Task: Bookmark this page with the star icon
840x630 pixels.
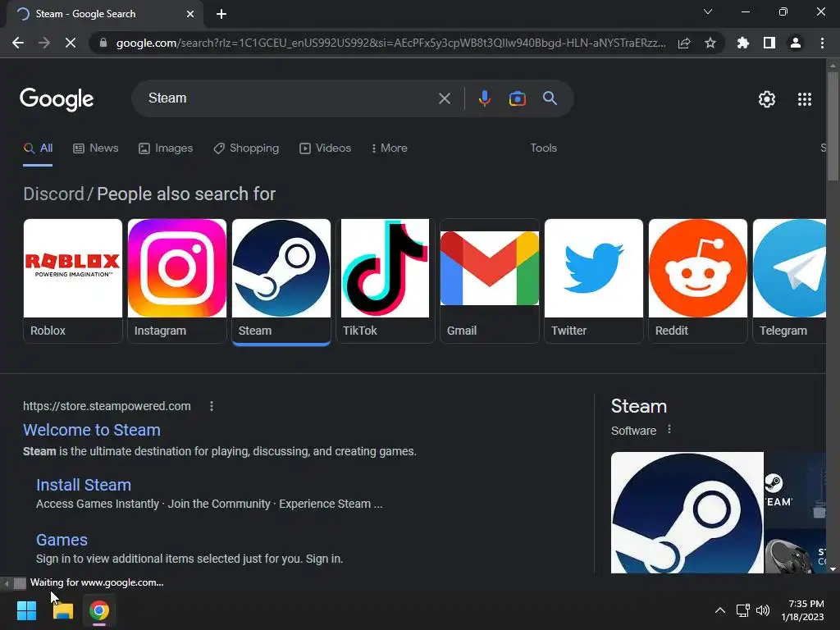Action: coord(710,43)
